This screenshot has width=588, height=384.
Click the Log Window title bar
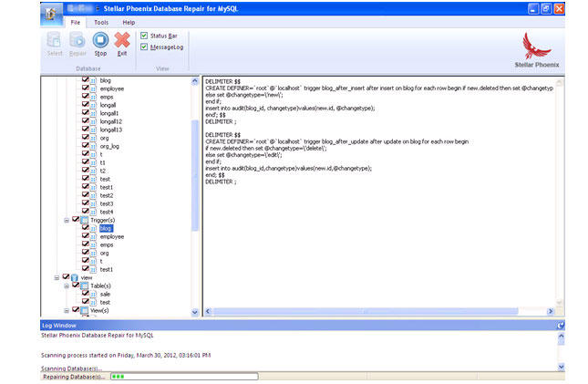303,326
